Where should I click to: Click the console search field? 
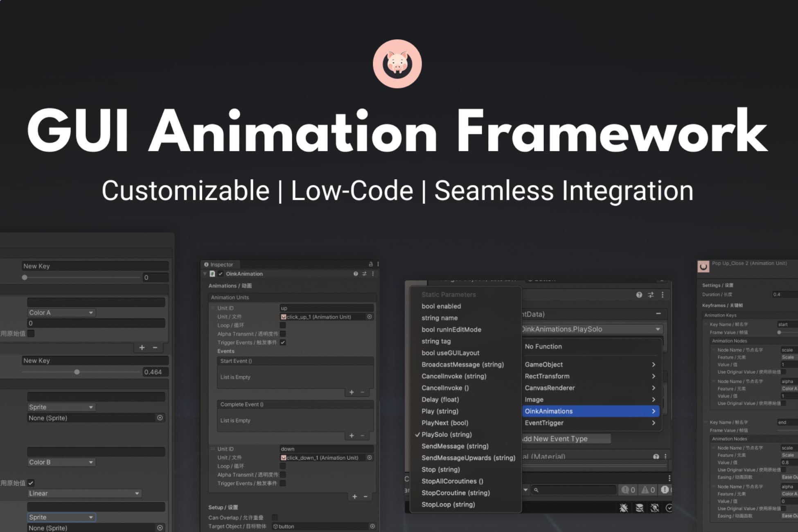(x=575, y=490)
